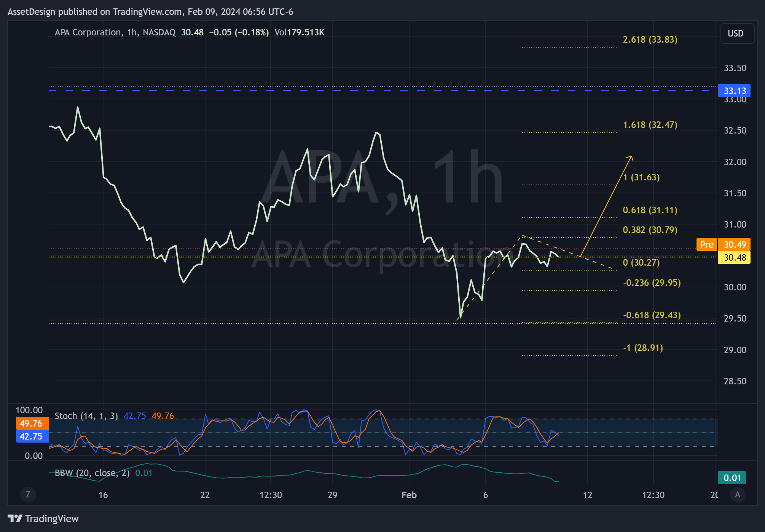The image size is (765, 532).
Task: Click the 1.618 (32.47) Fibonacci label
Action: point(650,125)
